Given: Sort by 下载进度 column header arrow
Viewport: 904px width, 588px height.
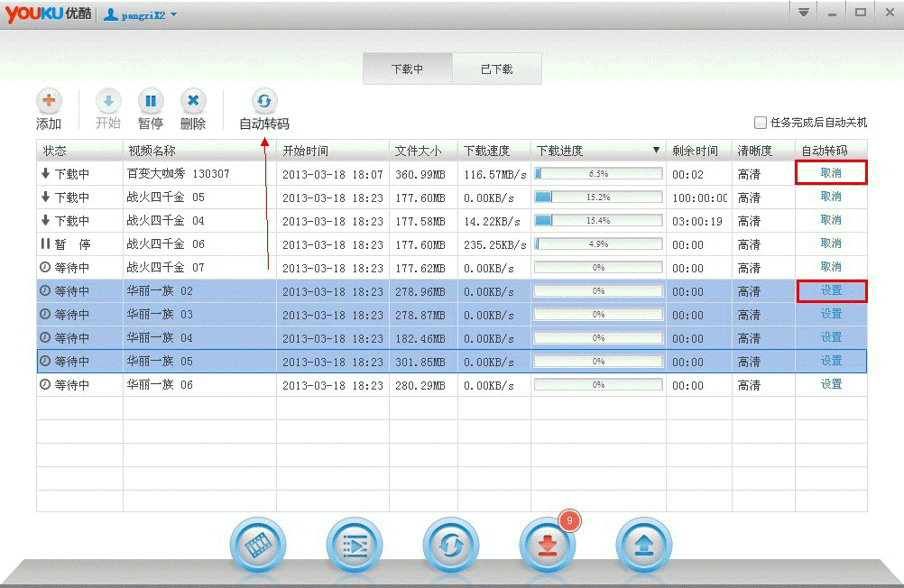Looking at the screenshot, I should point(656,151).
